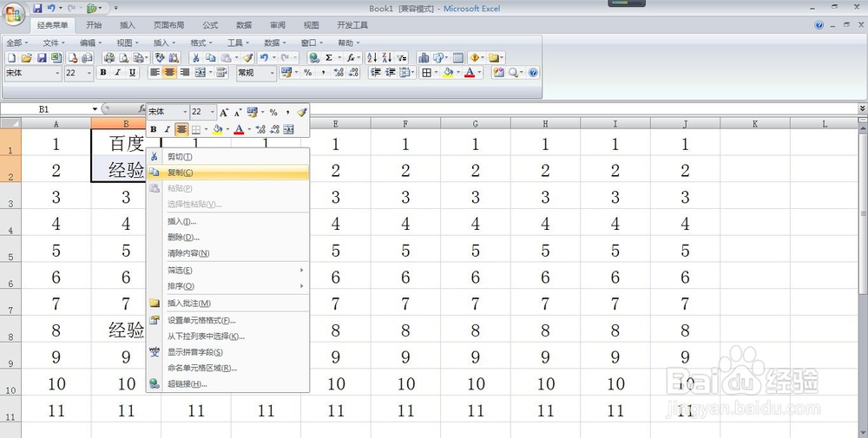Click Grow Font icon in the mini toolbar
This screenshot has height=438, width=868.
tap(224, 112)
